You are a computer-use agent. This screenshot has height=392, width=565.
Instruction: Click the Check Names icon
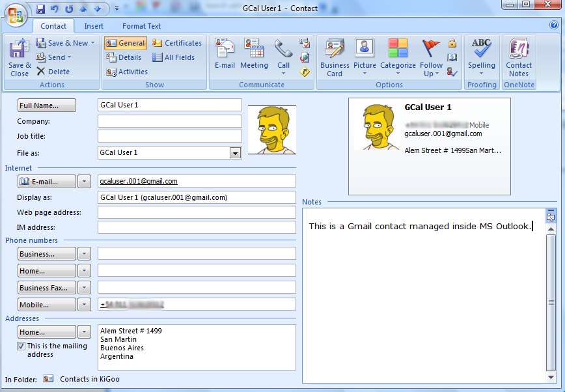pos(452,72)
